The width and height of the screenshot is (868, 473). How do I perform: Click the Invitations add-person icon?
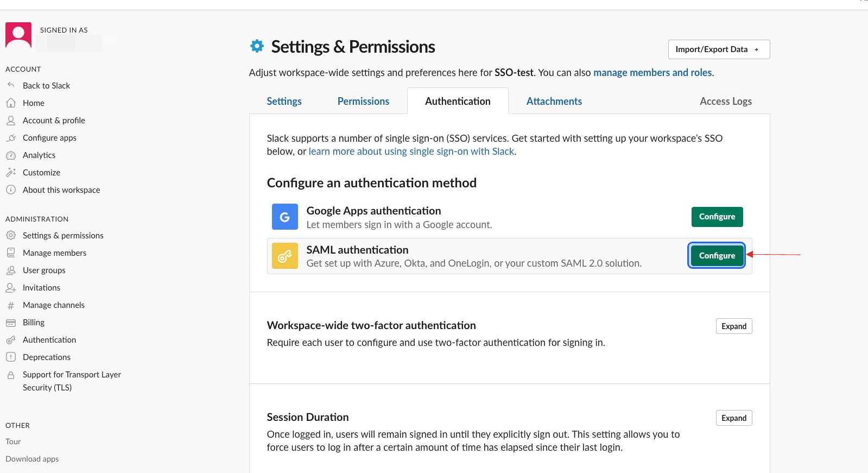[x=11, y=287]
